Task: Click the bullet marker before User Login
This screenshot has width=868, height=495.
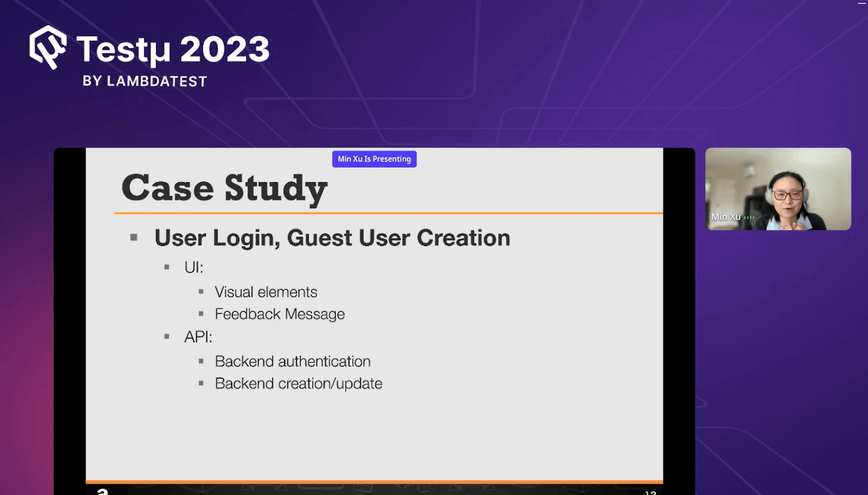Action: (134, 237)
